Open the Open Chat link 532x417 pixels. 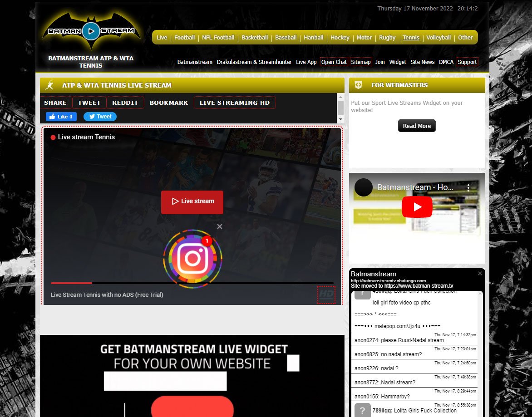tap(334, 62)
